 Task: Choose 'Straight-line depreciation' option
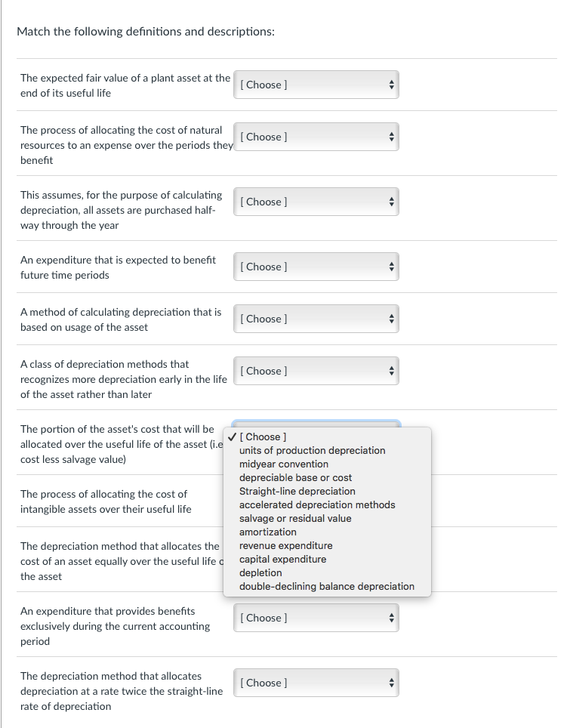click(x=296, y=491)
